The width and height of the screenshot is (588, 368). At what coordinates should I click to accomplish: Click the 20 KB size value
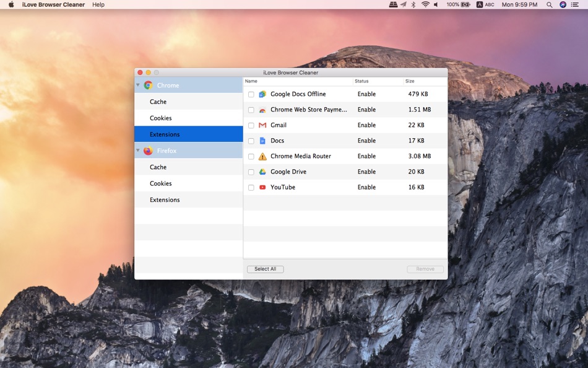point(417,172)
